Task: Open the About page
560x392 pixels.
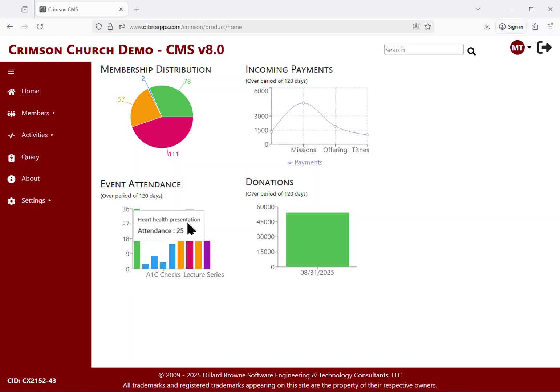Action: (31, 179)
